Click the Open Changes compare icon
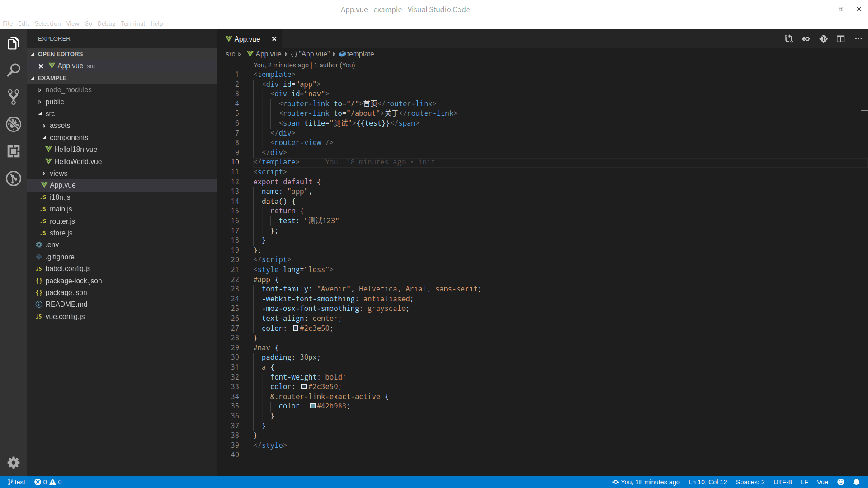 click(x=788, y=39)
